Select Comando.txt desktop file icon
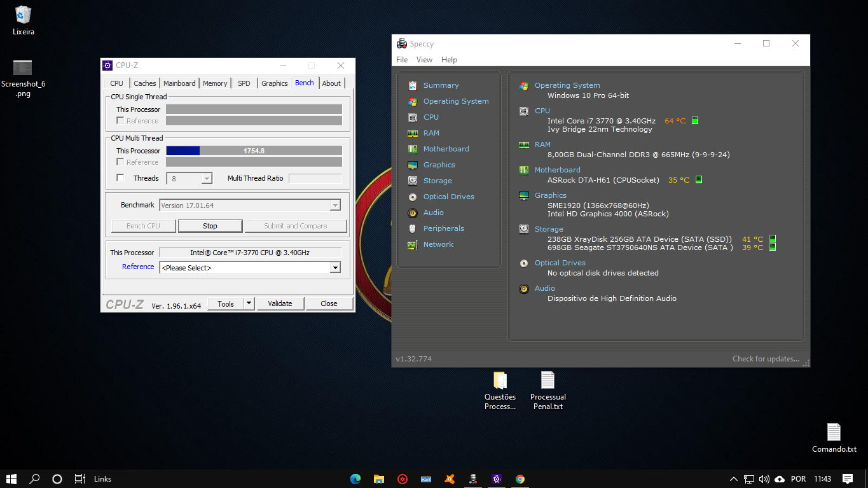Viewport: 868px width, 488px height. [x=834, y=438]
